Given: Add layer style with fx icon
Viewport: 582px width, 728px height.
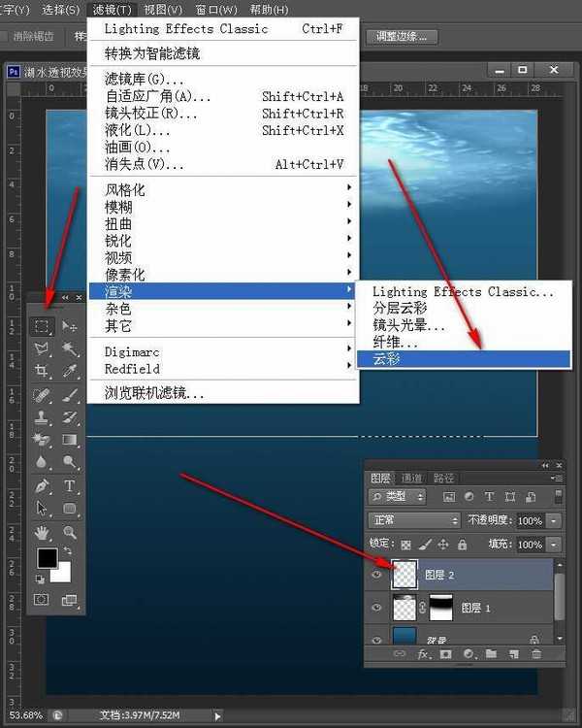Looking at the screenshot, I should [423, 654].
